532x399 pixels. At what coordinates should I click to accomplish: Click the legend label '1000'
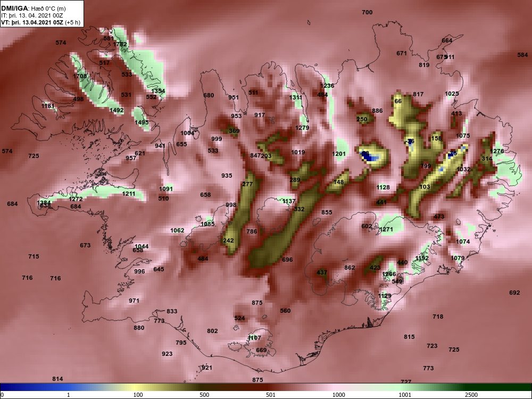pos(338,395)
